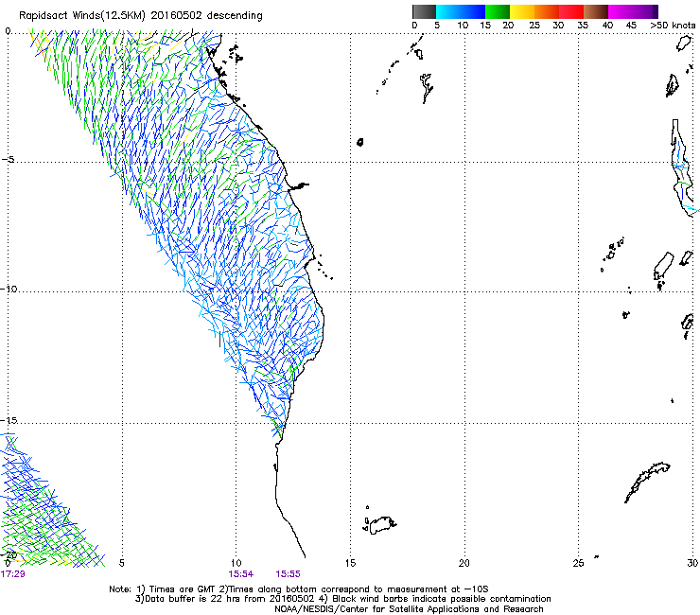The height and width of the screenshot is (615, 700).
Task: Click the '-15' latitude axis label
Action: coord(9,420)
